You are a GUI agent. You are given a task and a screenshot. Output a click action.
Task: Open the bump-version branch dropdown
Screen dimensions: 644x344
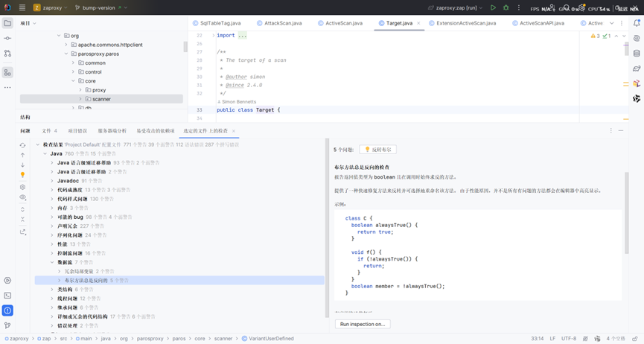101,7
